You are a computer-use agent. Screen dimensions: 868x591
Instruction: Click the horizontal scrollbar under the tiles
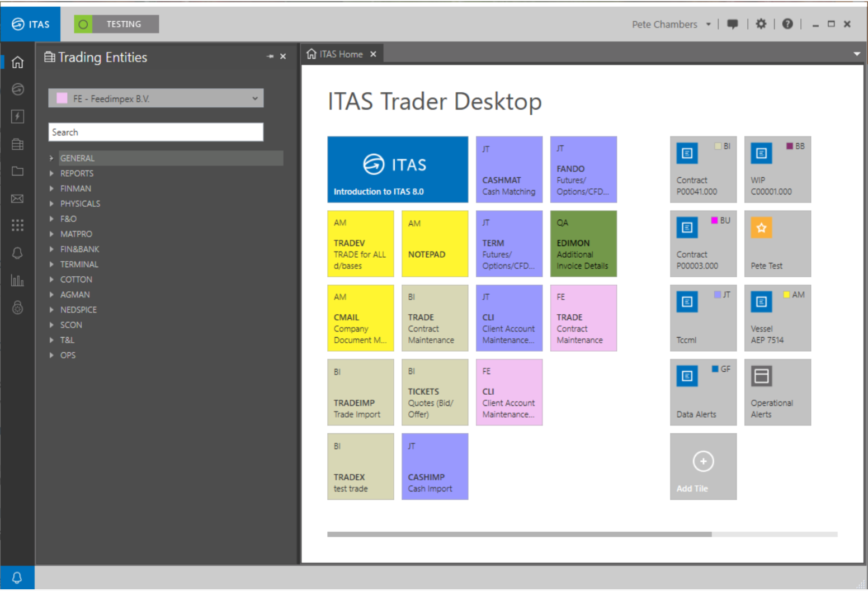coord(520,535)
